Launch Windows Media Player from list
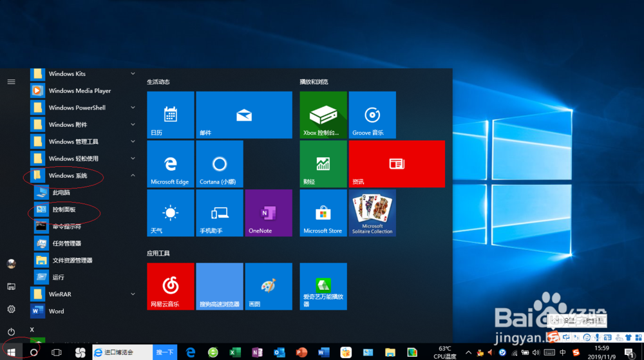The height and width of the screenshot is (360, 644). pos(84,91)
